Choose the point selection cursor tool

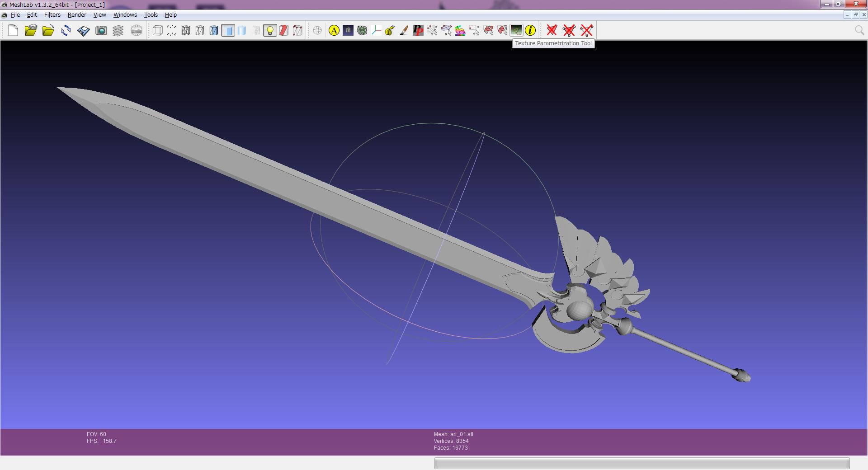[x=432, y=30]
